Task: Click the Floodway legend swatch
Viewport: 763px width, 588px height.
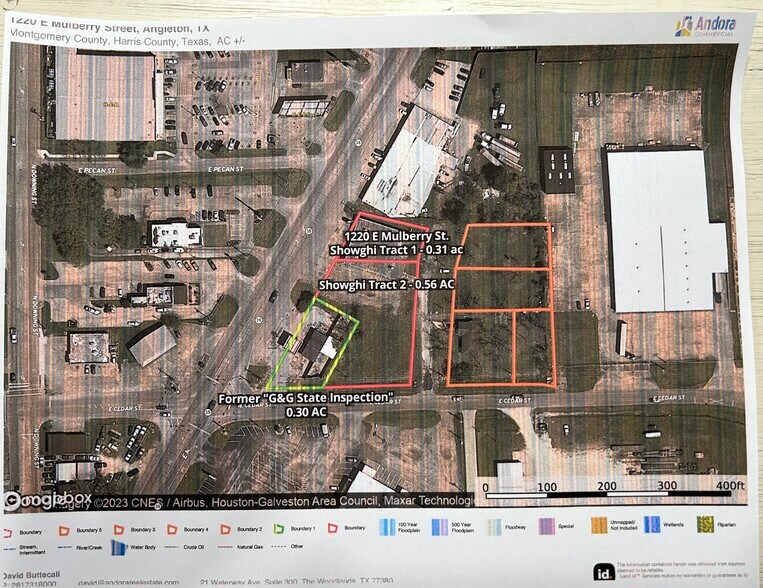Action: coord(493,527)
